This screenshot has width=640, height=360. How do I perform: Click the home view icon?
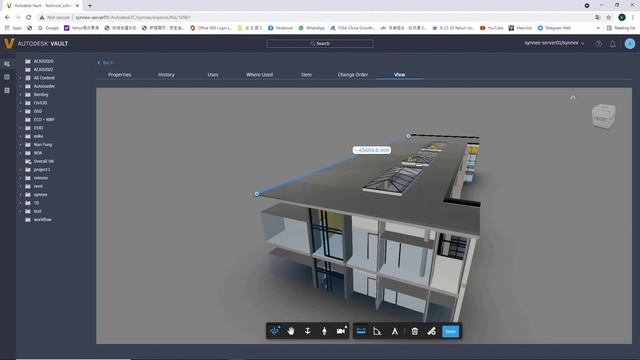coord(573,98)
